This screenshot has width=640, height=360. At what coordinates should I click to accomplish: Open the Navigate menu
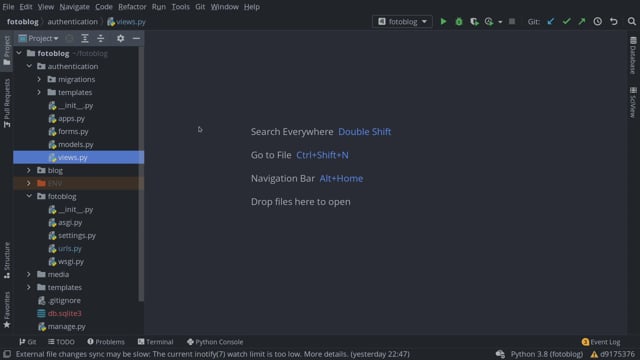[x=74, y=7]
